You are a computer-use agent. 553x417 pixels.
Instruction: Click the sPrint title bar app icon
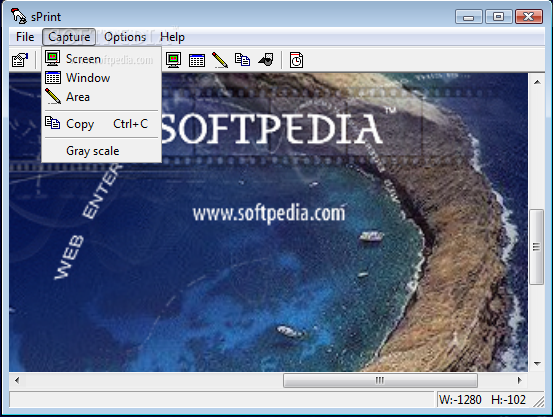(18, 16)
